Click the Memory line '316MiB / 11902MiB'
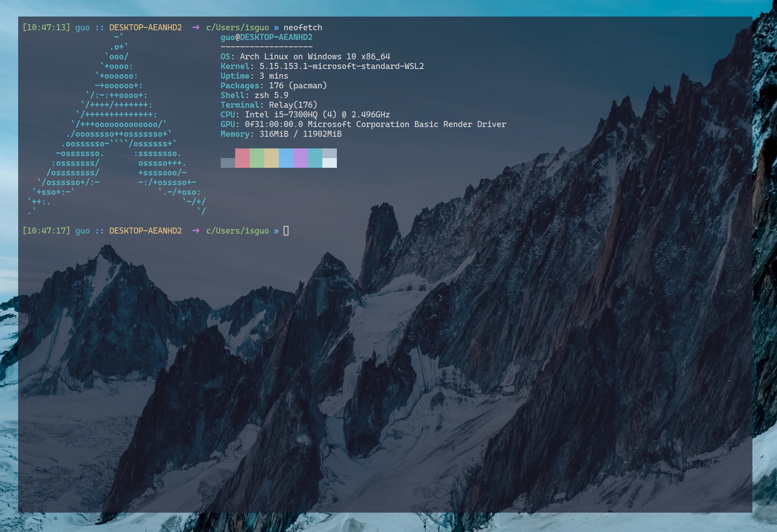Viewport: 777px width, 532px height. (281, 134)
